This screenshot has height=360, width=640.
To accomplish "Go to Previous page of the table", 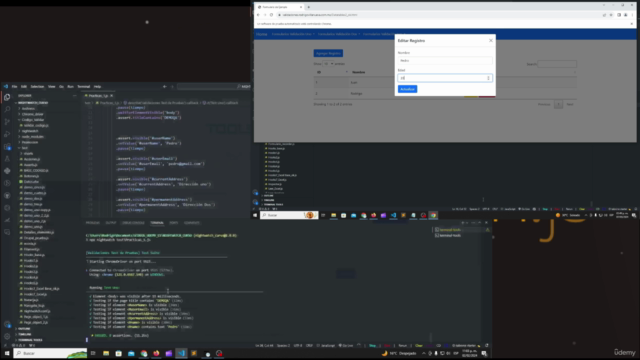I will (x=544, y=104).
